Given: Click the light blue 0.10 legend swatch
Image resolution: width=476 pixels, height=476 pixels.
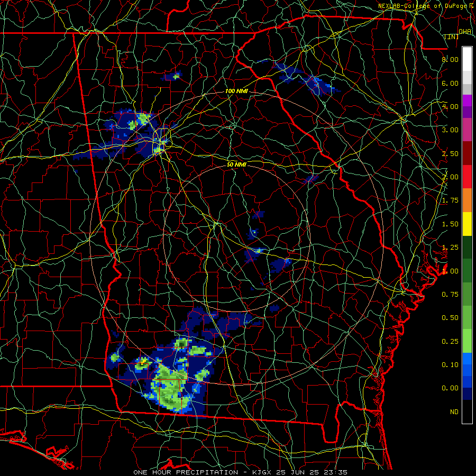Looking at the screenshot, I should (467, 359).
